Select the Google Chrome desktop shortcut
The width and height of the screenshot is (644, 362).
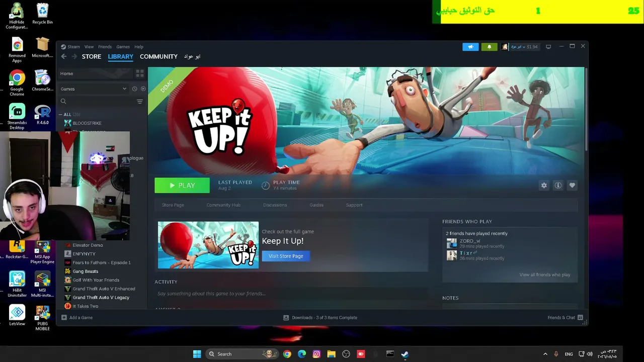[17, 83]
